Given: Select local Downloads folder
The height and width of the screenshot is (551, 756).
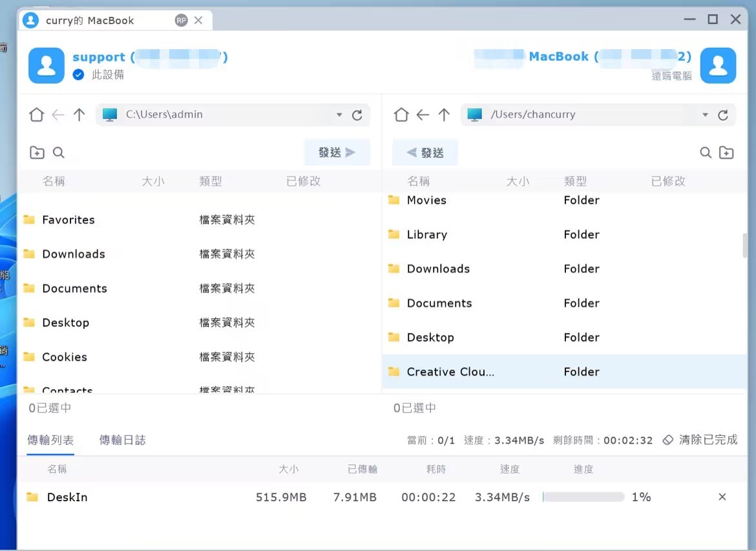Looking at the screenshot, I should (x=199, y=254).
